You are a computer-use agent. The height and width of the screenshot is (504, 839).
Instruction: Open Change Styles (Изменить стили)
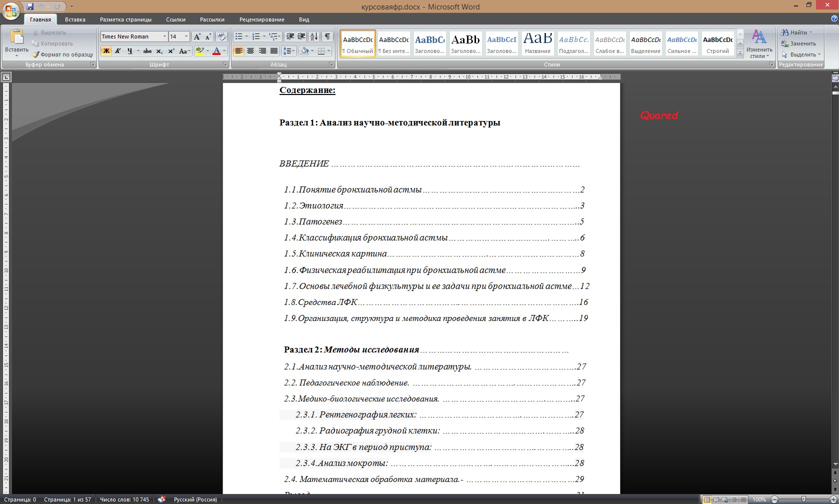(759, 44)
